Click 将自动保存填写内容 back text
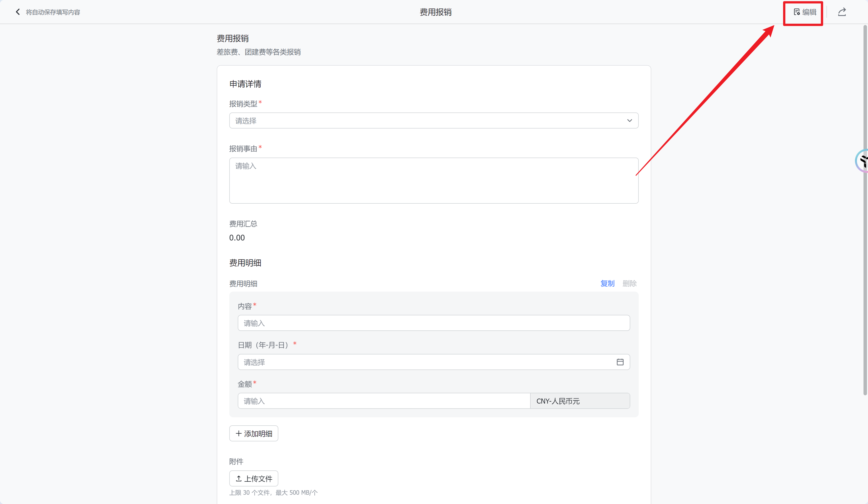 coord(53,13)
